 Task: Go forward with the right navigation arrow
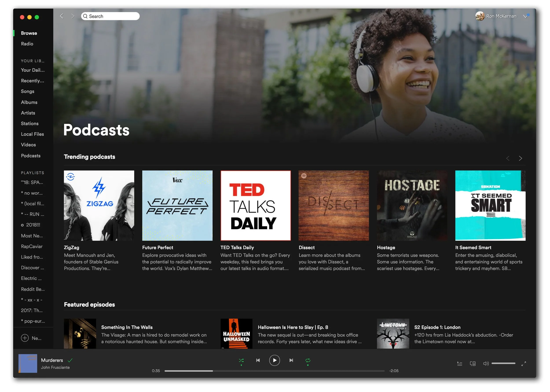[72, 16]
